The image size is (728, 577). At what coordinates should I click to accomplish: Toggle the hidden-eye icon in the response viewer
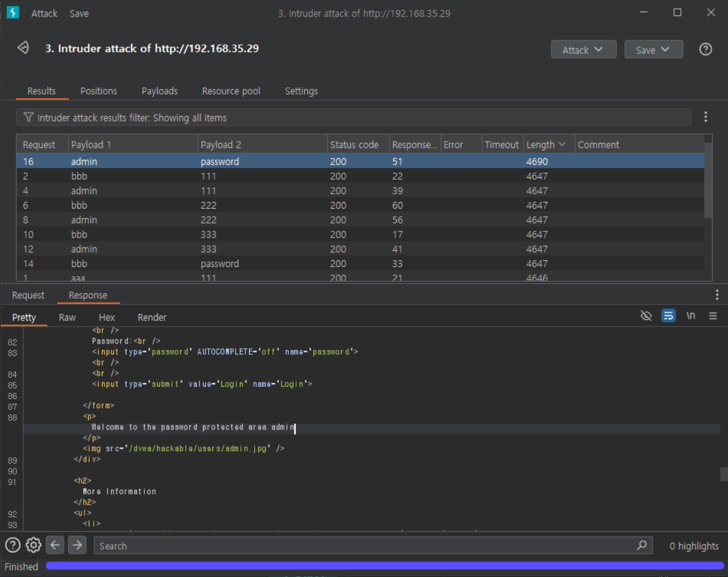pos(646,316)
